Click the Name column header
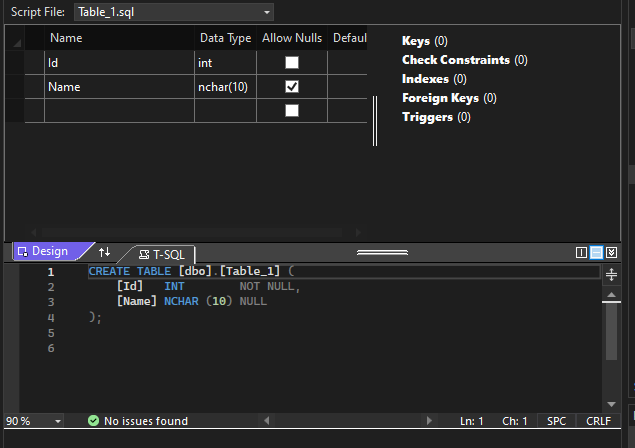Screen dimensions: 635x448 coord(119,38)
